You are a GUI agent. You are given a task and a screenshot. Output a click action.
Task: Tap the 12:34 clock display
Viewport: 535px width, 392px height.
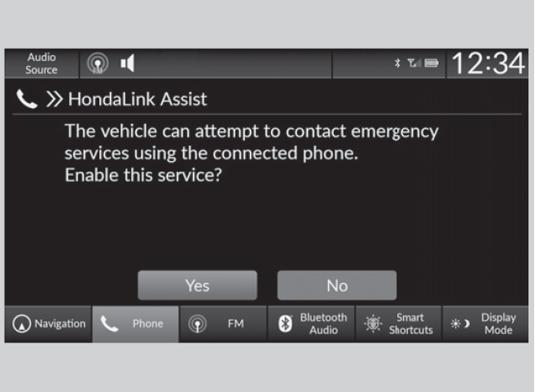tap(488, 63)
